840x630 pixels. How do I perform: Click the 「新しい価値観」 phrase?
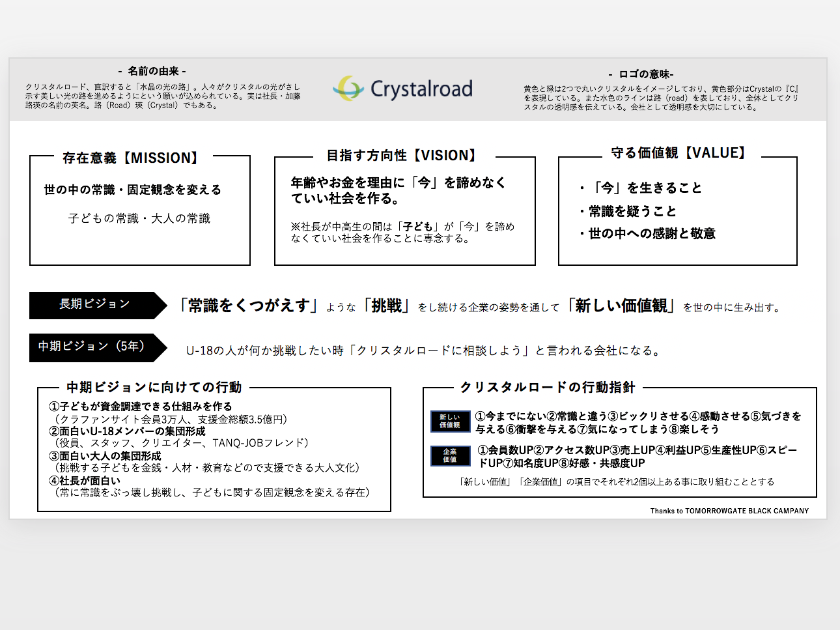pyautogui.click(x=621, y=306)
